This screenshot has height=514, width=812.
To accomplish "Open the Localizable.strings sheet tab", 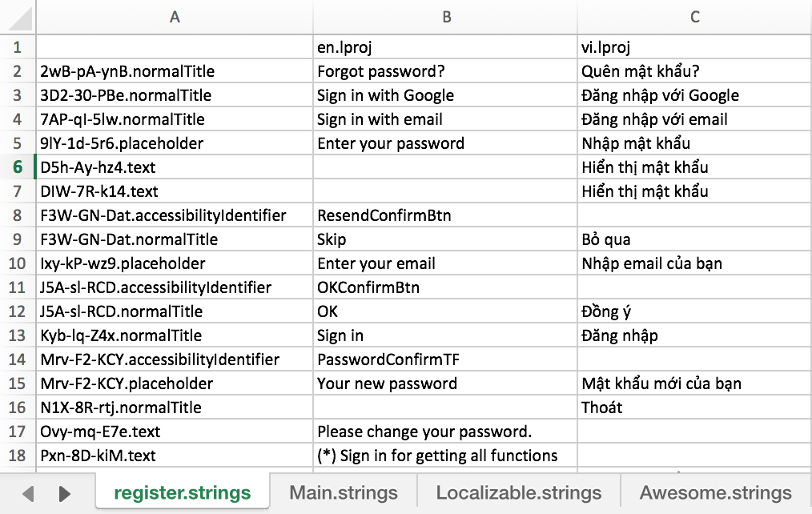I will click(x=519, y=492).
